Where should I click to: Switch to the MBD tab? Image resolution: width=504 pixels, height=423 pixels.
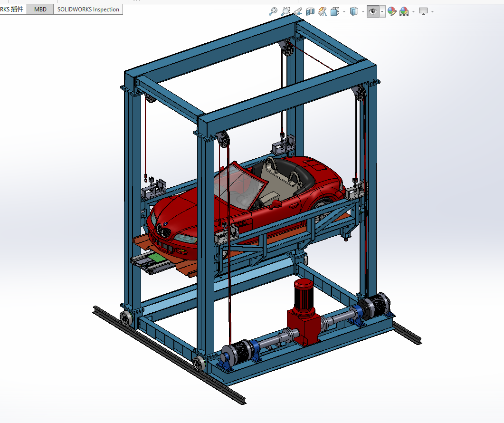pyautogui.click(x=40, y=10)
